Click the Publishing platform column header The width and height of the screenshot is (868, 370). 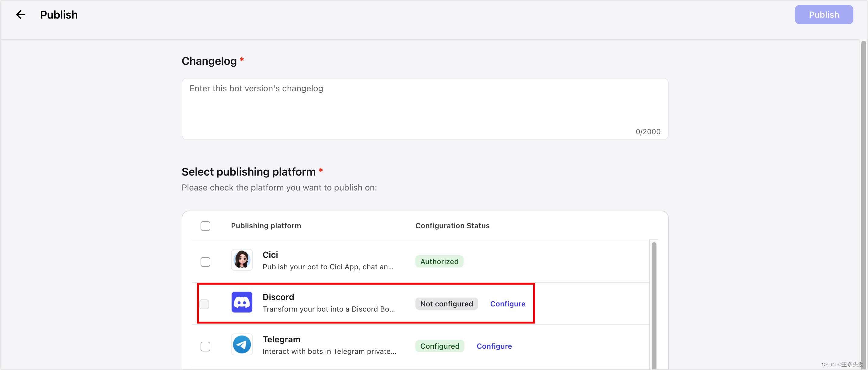coord(265,226)
